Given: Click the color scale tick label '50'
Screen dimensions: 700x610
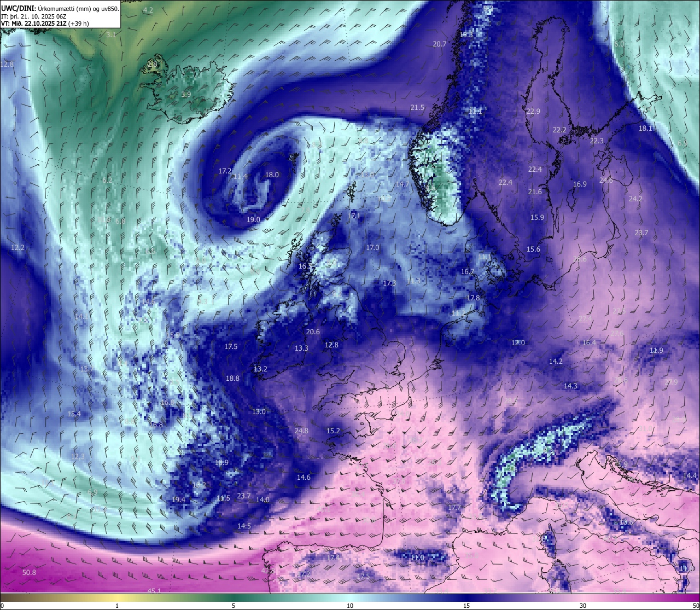Looking at the screenshot, I should pos(696,606).
